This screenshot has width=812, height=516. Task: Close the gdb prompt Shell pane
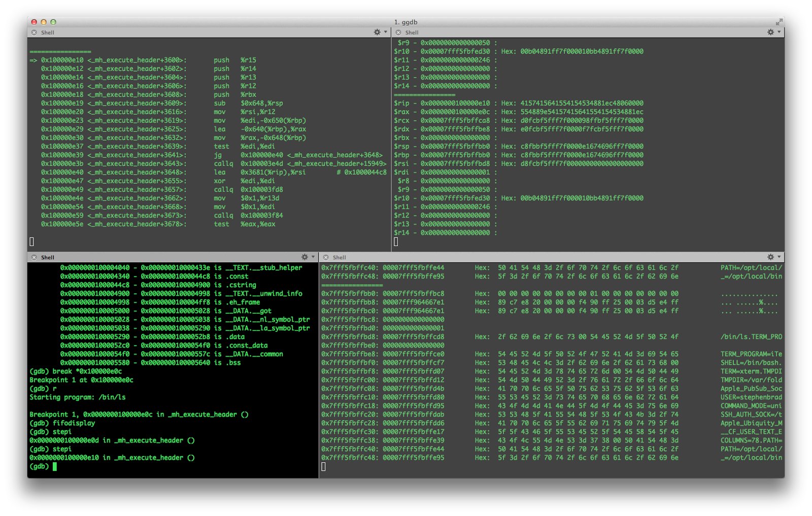coord(34,258)
